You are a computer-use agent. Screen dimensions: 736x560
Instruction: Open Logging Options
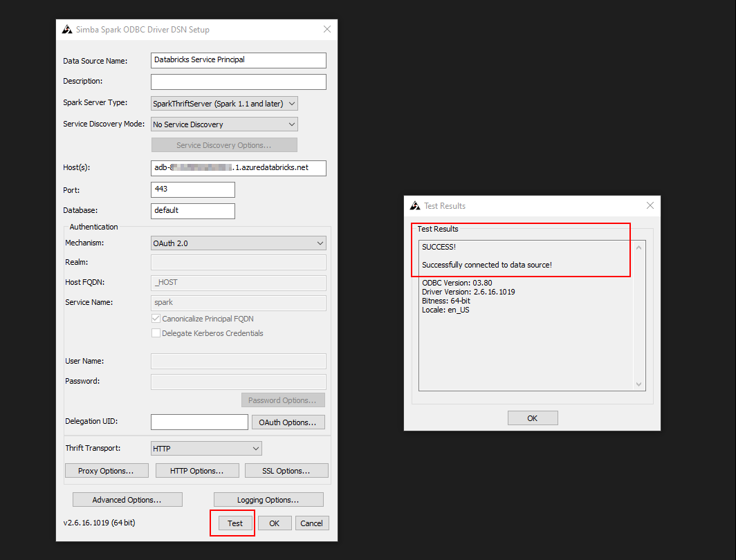(268, 500)
